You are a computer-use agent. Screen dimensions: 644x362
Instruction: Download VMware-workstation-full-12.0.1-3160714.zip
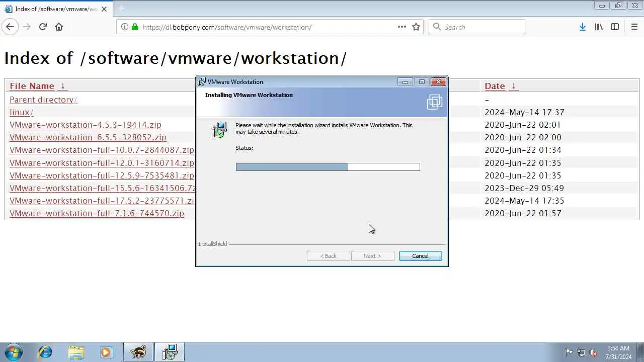point(102,163)
